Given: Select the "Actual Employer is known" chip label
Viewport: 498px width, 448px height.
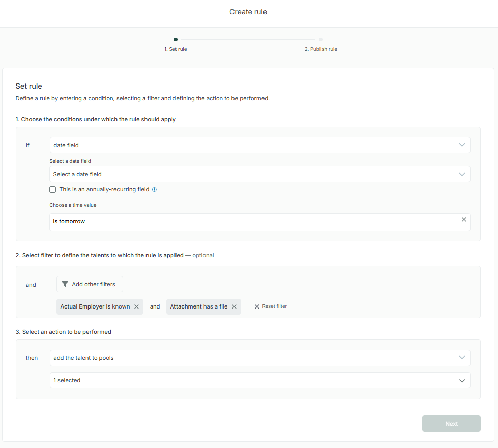Looking at the screenshot, I should (x=95, y=307).
